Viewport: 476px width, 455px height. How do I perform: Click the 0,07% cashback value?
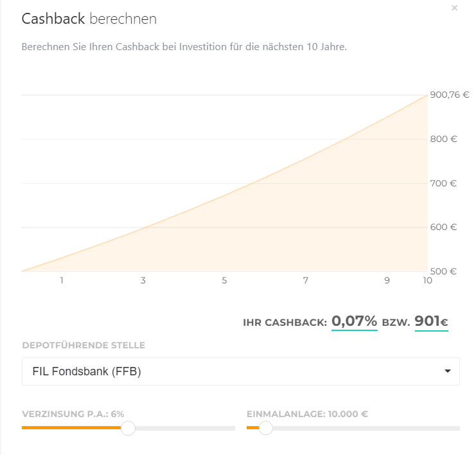point(354,321)
